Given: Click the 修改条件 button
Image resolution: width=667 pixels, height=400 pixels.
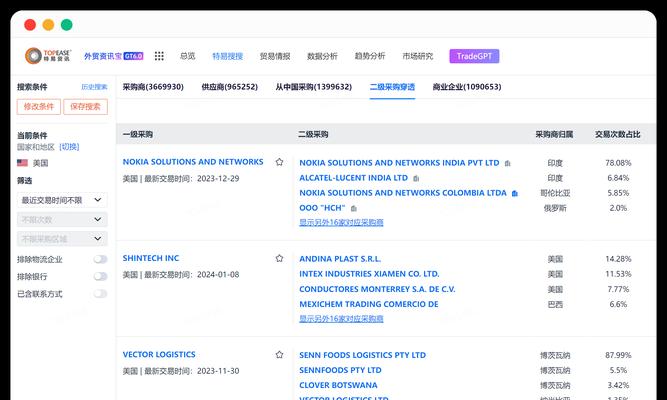Looking at the screenshot, I should pos(39,107).
